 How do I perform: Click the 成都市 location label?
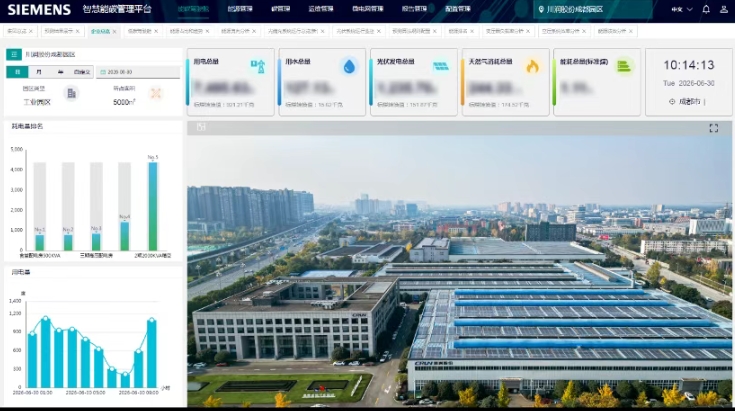[x=690, y=101]
